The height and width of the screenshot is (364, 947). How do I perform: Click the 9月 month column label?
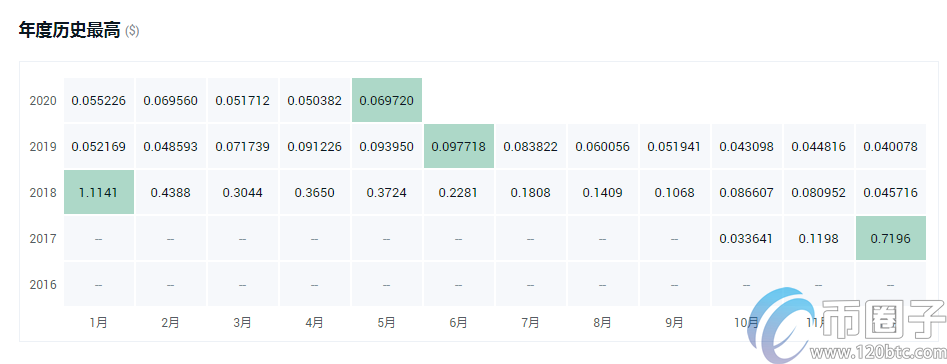click(x=675, y=323)
